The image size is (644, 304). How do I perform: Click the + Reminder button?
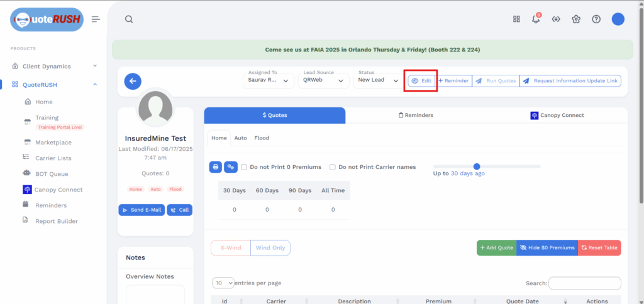pos(453,81)
